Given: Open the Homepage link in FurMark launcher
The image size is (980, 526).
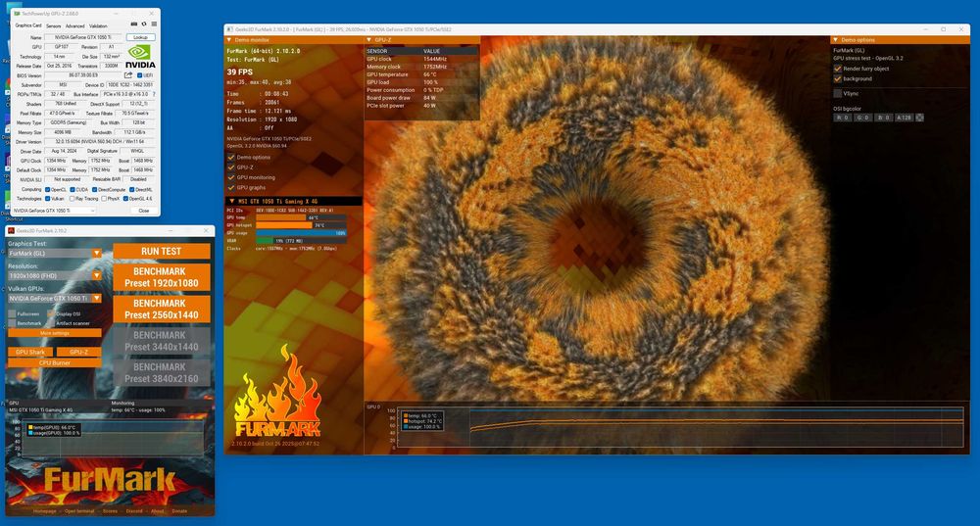Looking at the screenshot, I should [x=44, y=511].
